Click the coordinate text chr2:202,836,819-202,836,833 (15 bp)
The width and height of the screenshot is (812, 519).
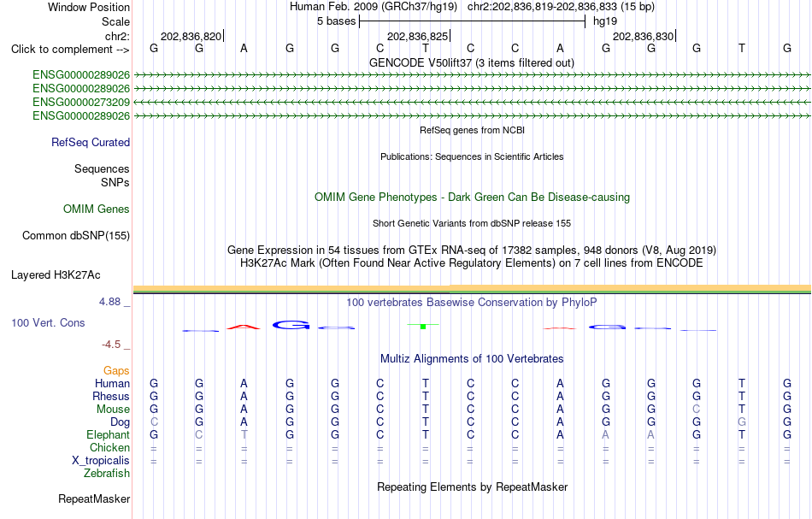point(561,7)
